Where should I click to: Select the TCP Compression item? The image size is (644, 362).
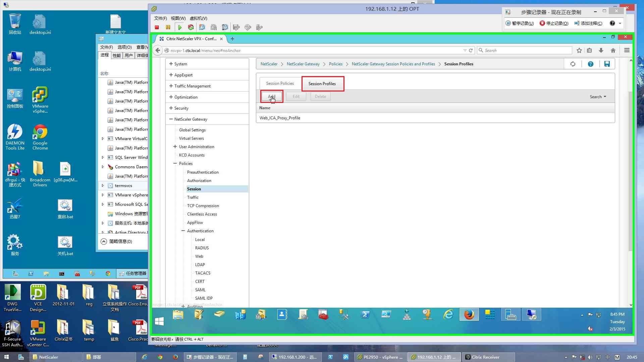pos(203,206)
